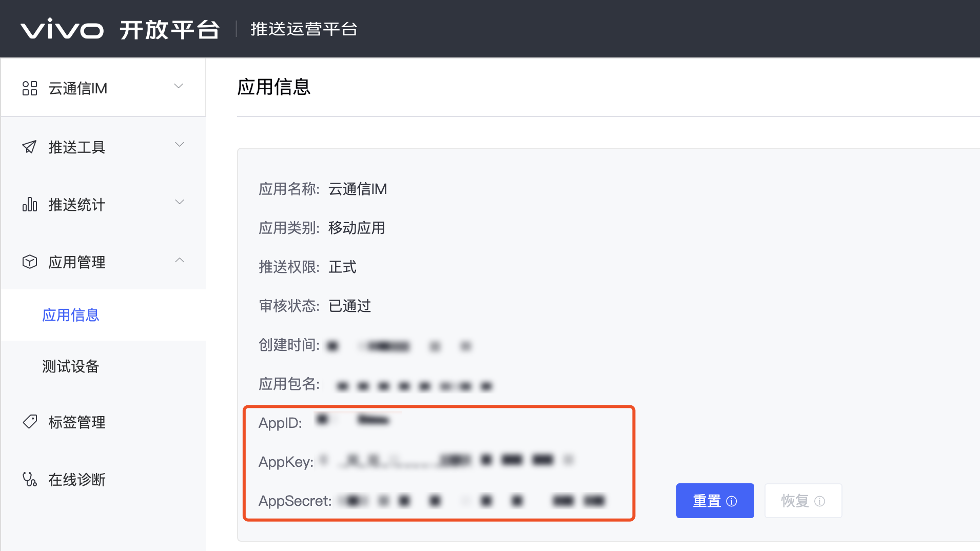Select the 应用管理 menu
The height and width of the screenshot is (551, 980).
(104, 262)
